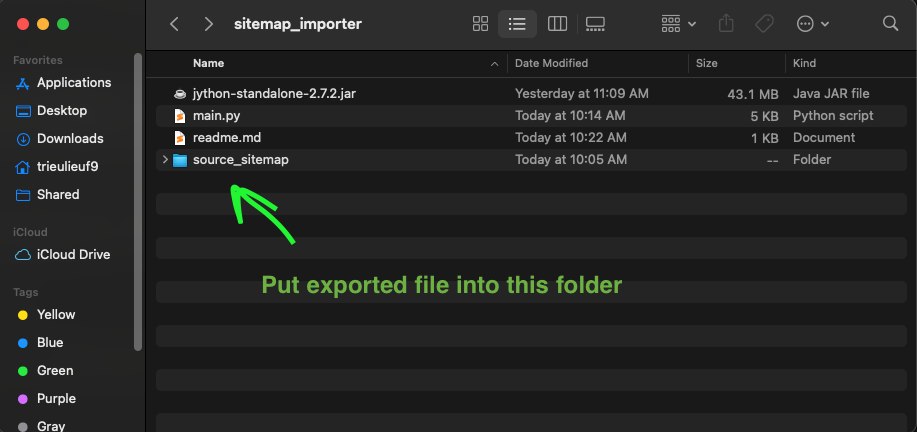Open the group-by options dropdown
Screen dimensions: 917x432
click(x=678, y=24)
